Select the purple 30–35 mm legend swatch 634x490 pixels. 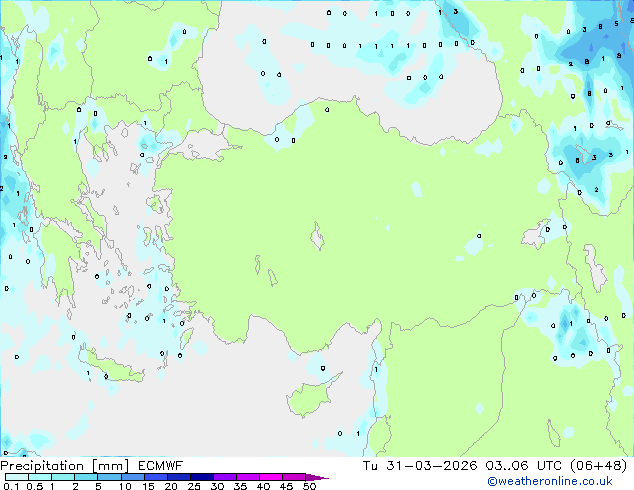[x=225, y=477]
